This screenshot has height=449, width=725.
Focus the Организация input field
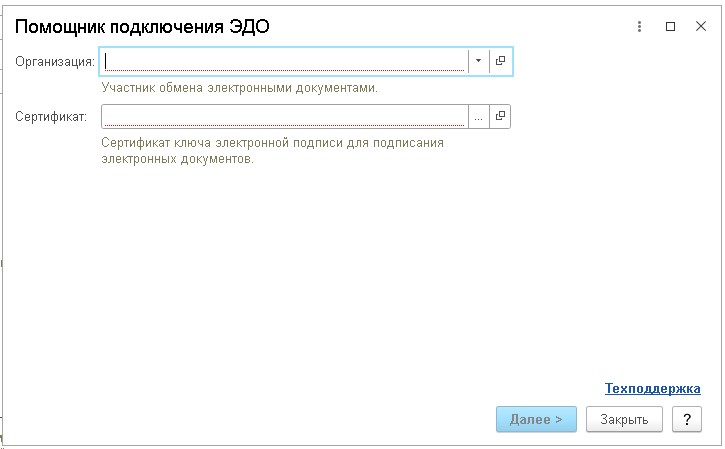point(284,61)
